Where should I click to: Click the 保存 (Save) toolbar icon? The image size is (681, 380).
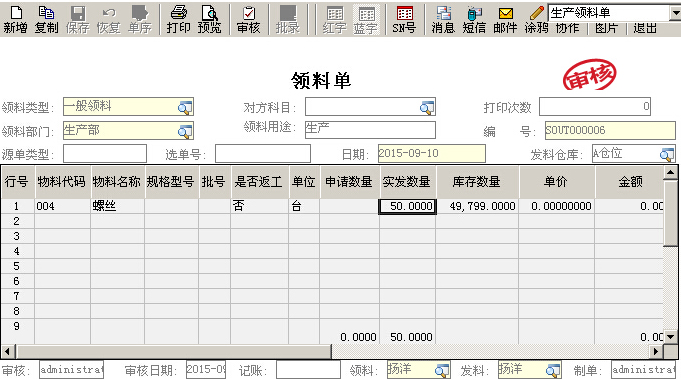[78, 20]
